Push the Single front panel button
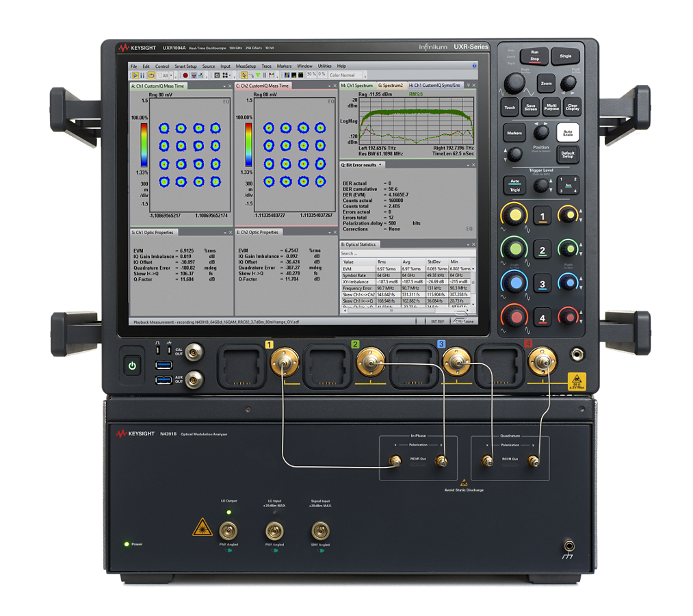This screenshot has height=616, width=693. pyautogui.click(x=565, y=56)
